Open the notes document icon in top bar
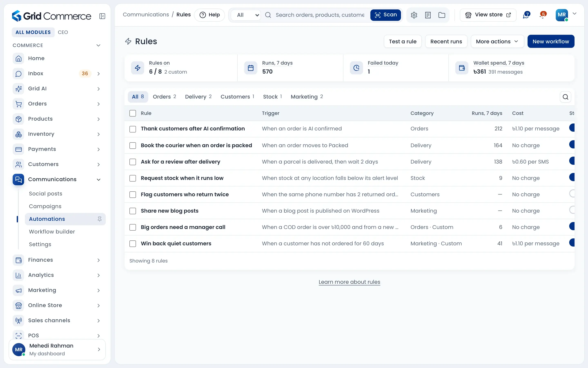 (x=428, y=15)
